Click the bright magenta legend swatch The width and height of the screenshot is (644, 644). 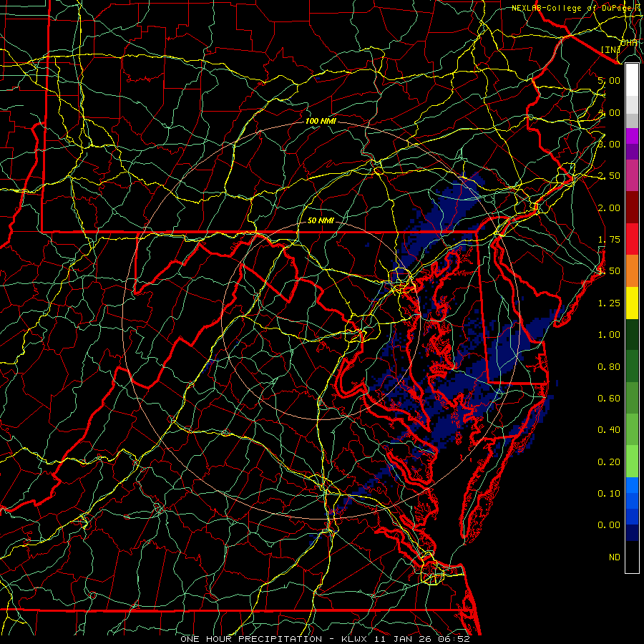click(x=632, y=136)
